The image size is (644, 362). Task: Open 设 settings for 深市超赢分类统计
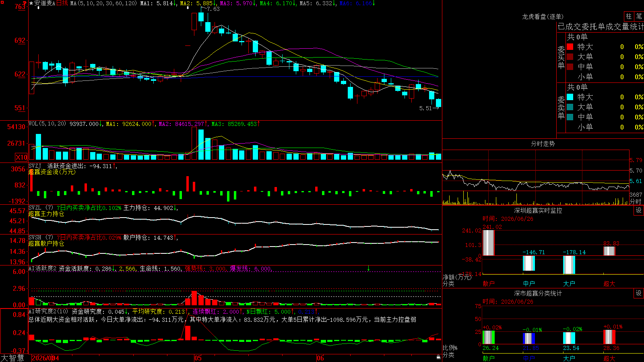[x=639, y=293]
